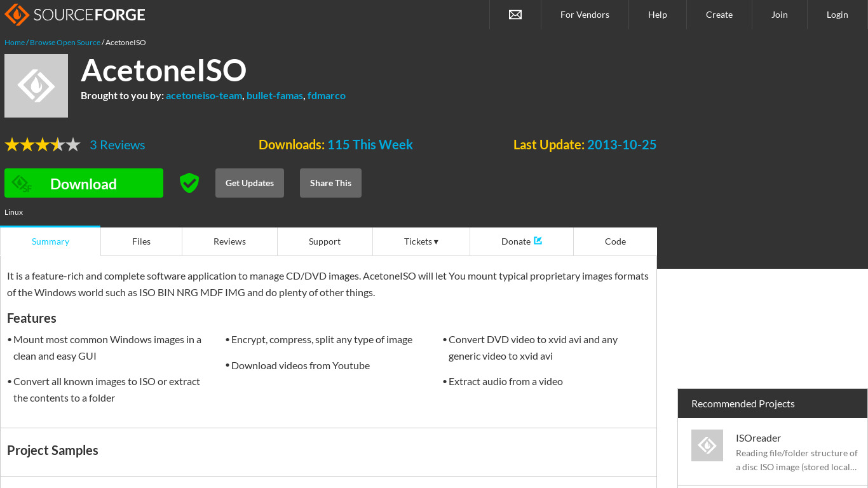Open the mail envelope icon
The width and height of the screenshot is (868, 488).
[x=515, y=15]
